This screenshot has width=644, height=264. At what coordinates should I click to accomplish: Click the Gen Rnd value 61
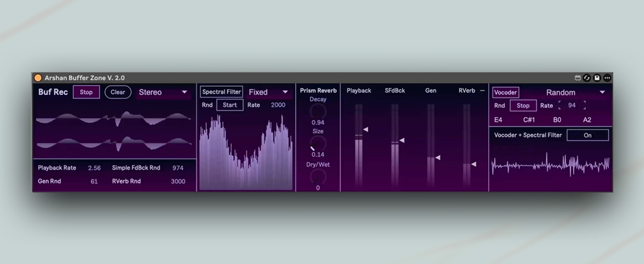(x=94, y=182)
